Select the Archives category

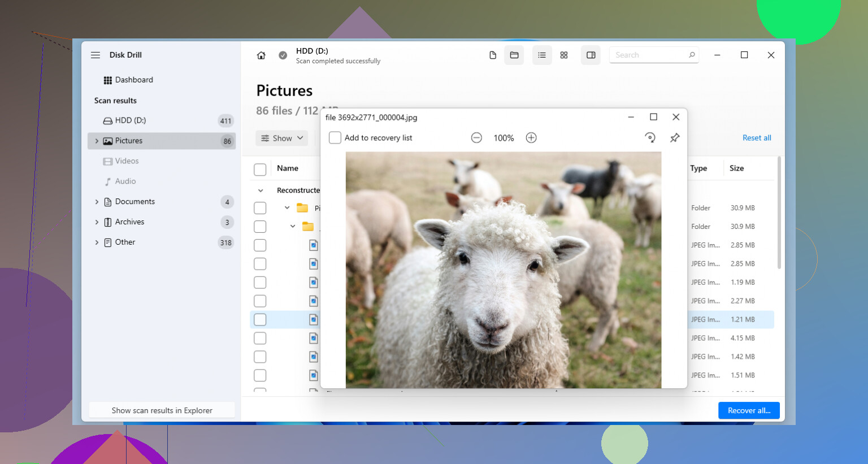tap(162, 222)
